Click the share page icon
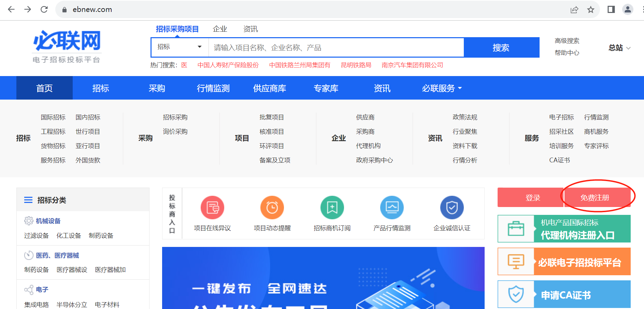 click(x=574, y=10)
